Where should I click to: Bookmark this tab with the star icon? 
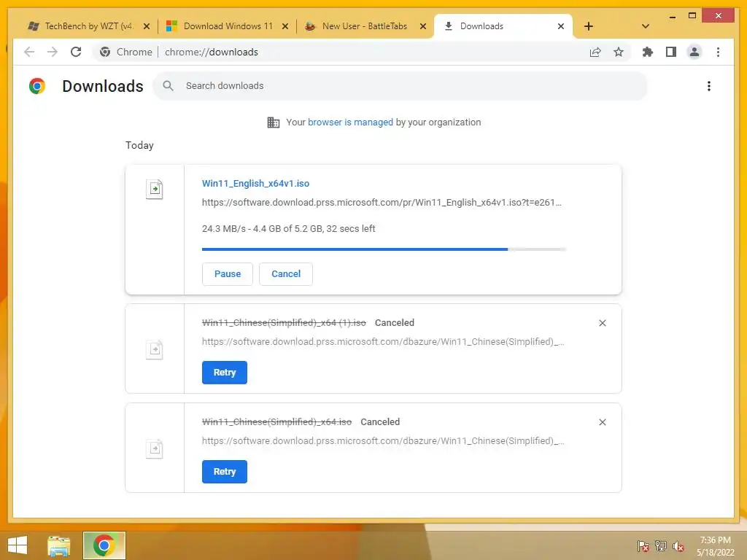(619, 52)
